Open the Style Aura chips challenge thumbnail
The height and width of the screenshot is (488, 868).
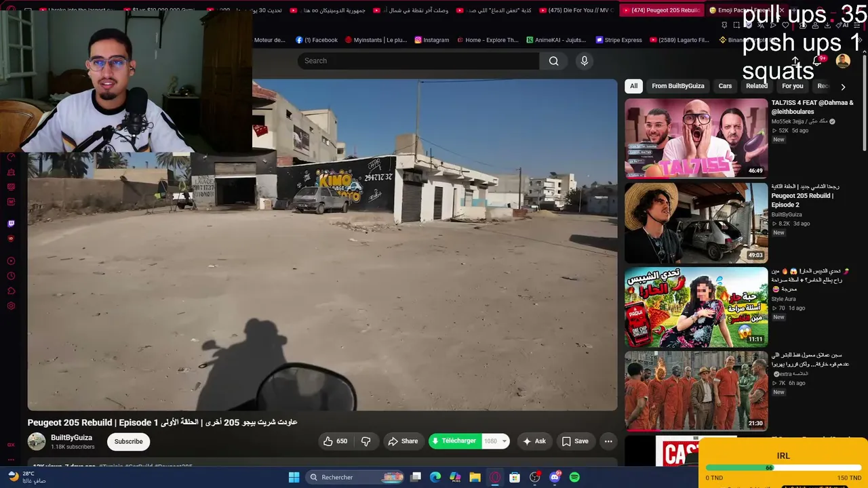(696, 307)
